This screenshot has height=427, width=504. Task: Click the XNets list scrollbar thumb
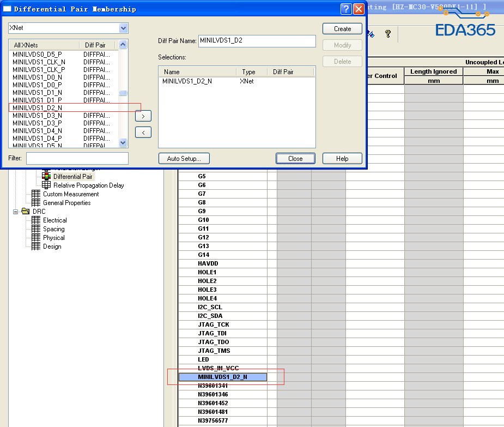123,93
